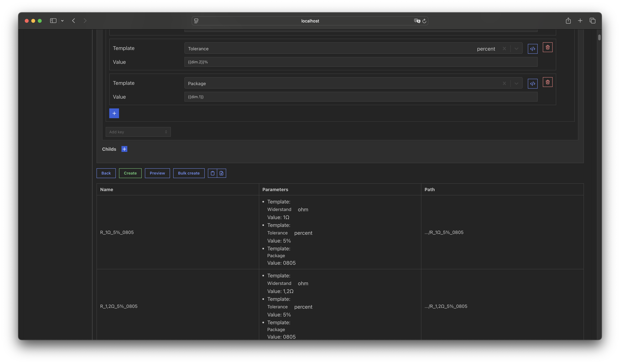Reload page in Safari address bar
Viewport: 620px width, 364px height.
point(424,21)
